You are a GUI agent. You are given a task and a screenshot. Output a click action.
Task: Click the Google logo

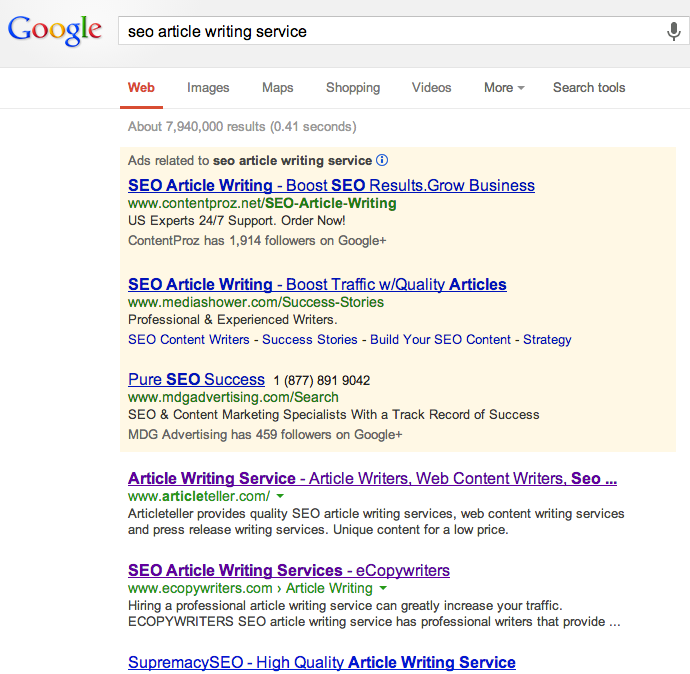[x=55, y=30]
